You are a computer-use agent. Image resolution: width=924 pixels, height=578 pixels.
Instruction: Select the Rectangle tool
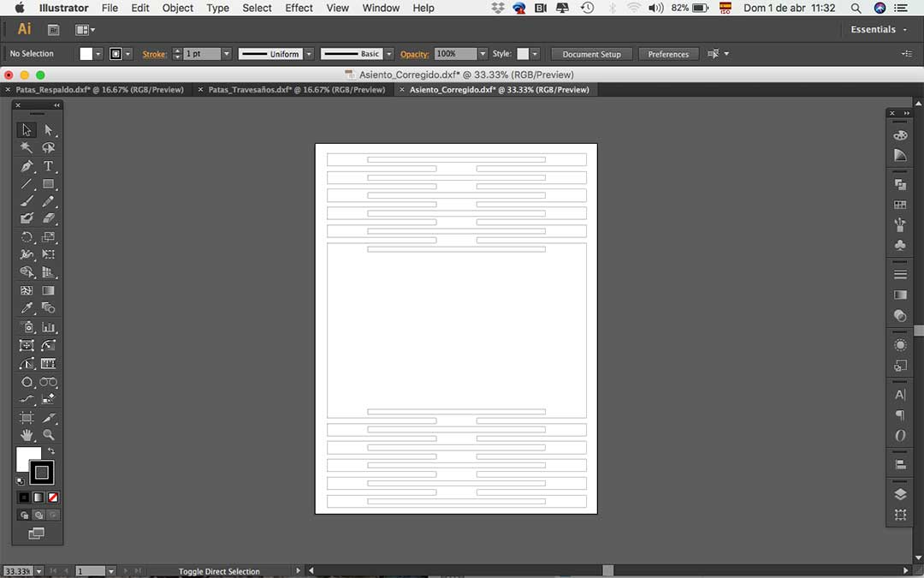coord(48,184)
